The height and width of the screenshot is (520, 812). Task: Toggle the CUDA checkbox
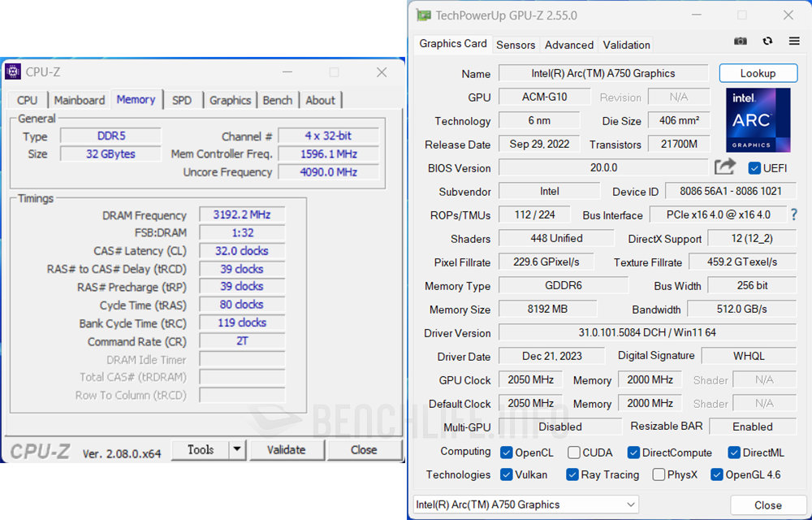tap(574, 453)
